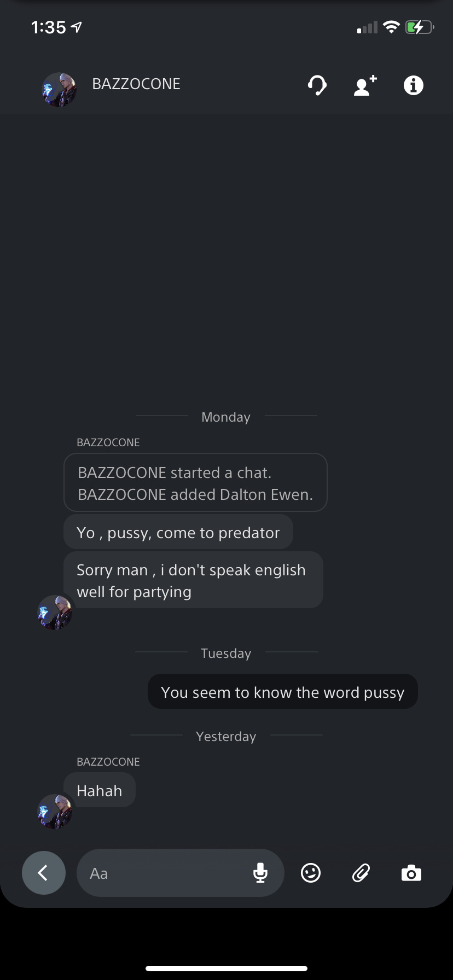Tap avatar beside the "Hahah" message
Viewport: 453px width, 980px height.
click(55, 812)
